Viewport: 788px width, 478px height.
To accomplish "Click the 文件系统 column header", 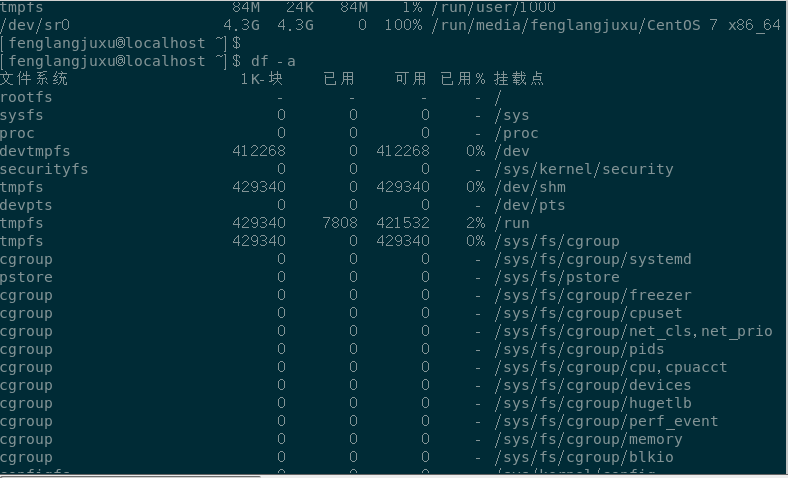I will (35, 79).
